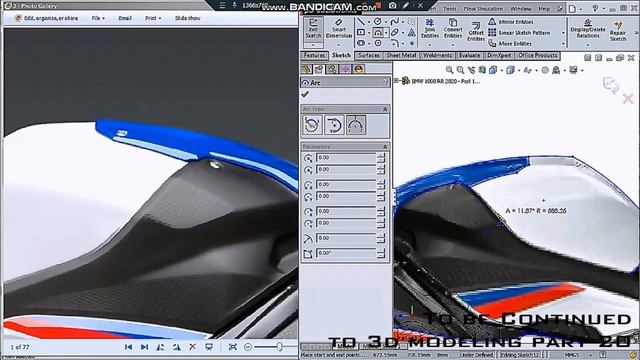Click Zoom to Area in view toolbar
The width and height of the screenshot is (640, 360).
[460, 70]
